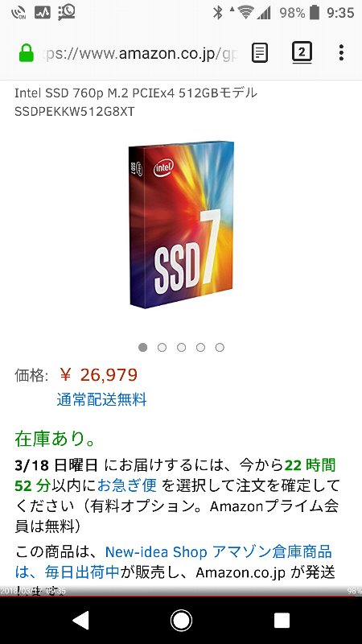Select the fifth image carousel dot
This screenshot has width=362, height=644.
tap(220, 348)
